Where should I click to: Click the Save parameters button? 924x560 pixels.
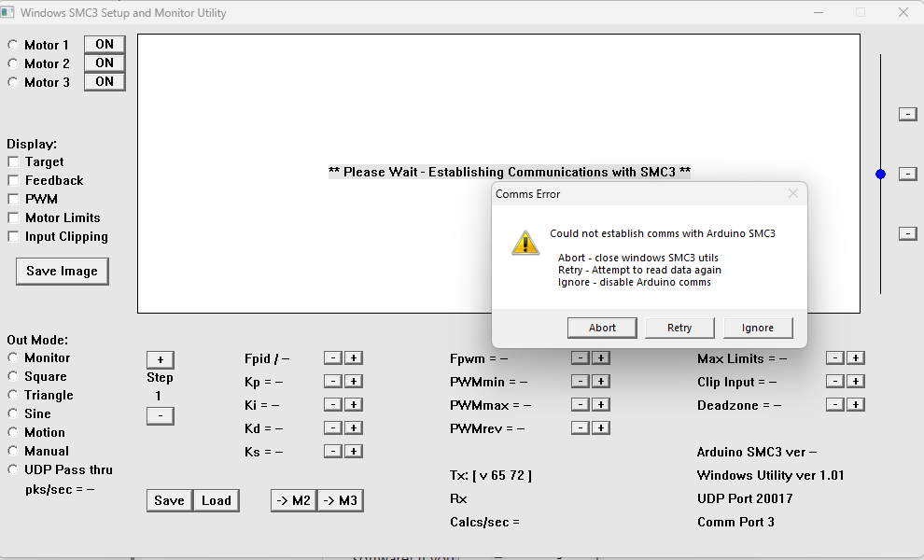click(170, 500)
